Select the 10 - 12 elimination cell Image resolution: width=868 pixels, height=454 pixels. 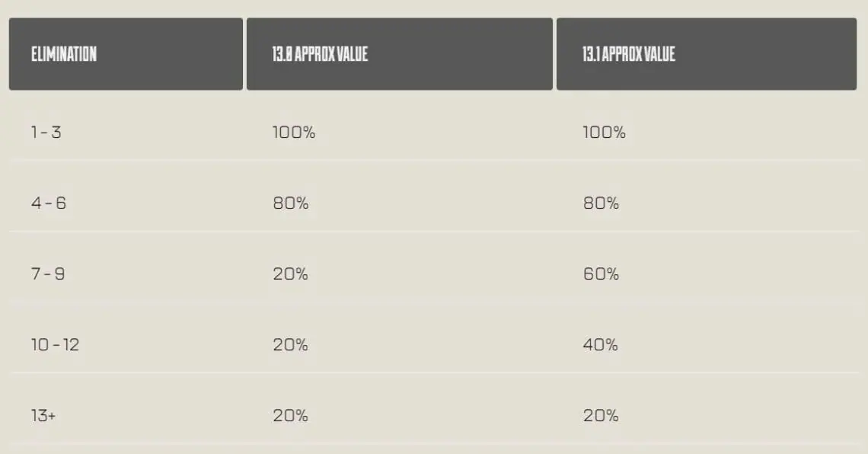coord(55,345)
